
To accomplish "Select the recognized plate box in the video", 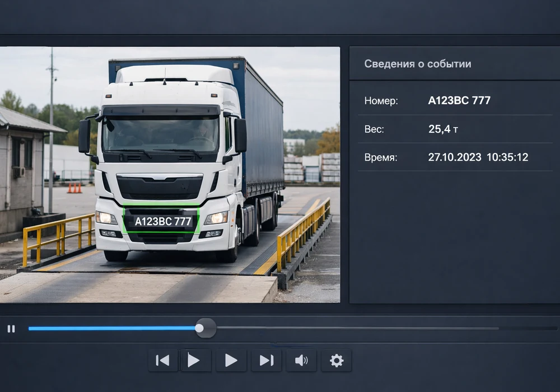I will [161, 219].
